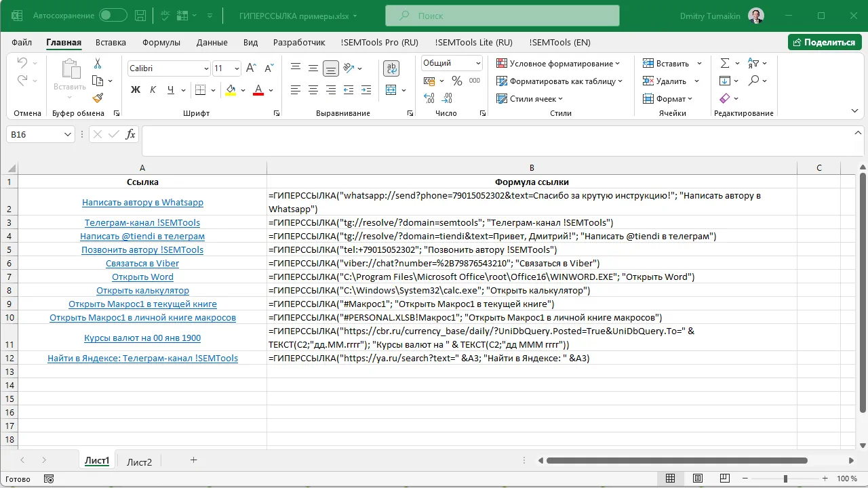Decrease decimal places
The height and width of the screenshot is (488, 868).
(446, 99)
